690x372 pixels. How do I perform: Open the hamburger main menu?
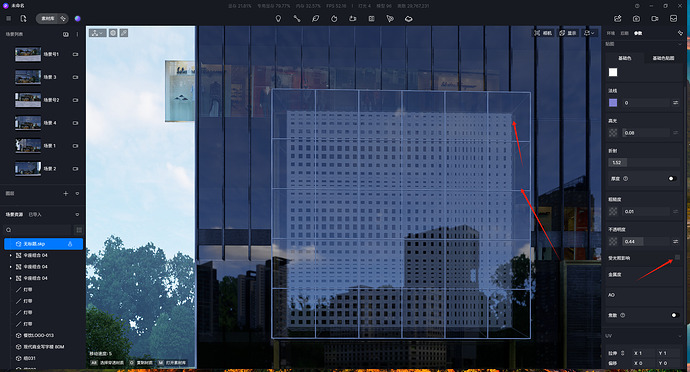click(8, 18)
